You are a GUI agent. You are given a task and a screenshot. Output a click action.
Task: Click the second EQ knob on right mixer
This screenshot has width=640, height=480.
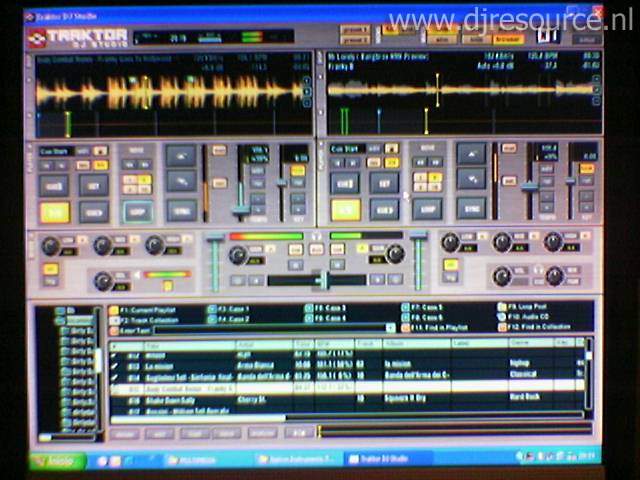click(x=502, y=242)
